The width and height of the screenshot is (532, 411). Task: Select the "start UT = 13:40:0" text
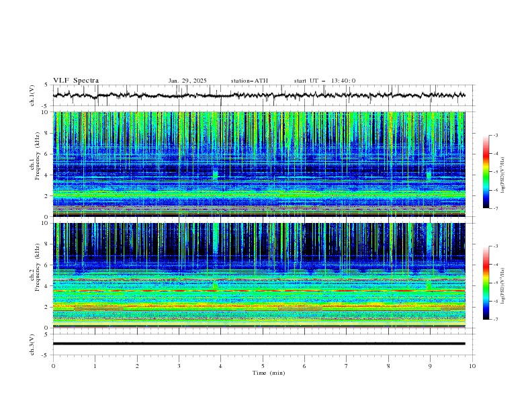[324, 81]
